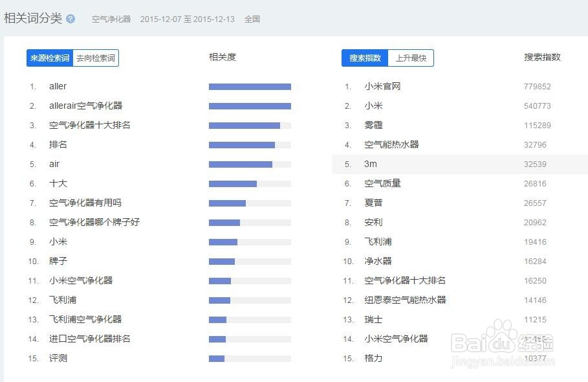Open 纽恩泰空气能热水器 keyword
Image resolution: width=588 pixels, height=382 pixels.
pyautogui.click(x=405, y=300)
